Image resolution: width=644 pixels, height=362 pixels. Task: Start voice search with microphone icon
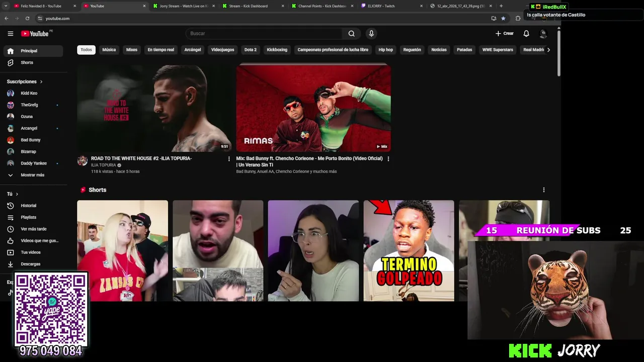[x=371, y=34]
